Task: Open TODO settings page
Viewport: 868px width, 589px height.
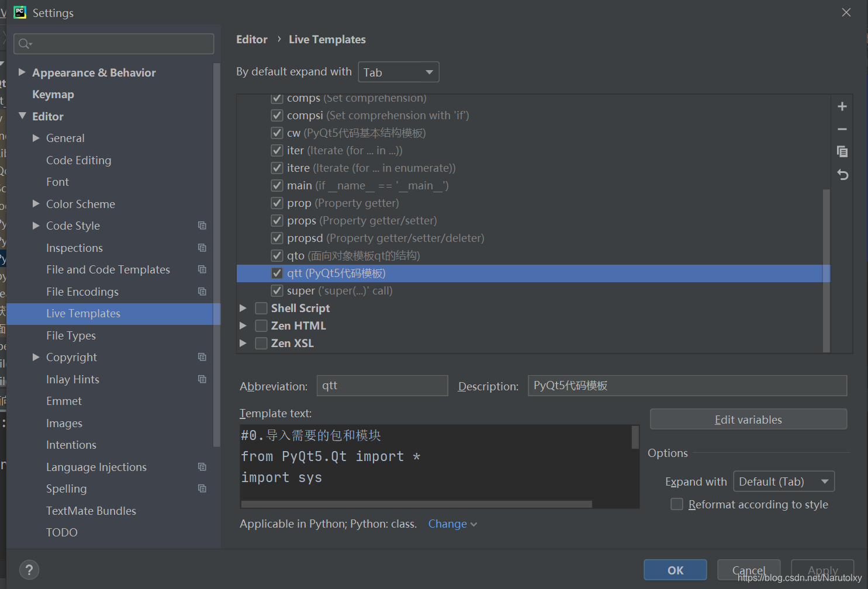Action: (62, 532)
